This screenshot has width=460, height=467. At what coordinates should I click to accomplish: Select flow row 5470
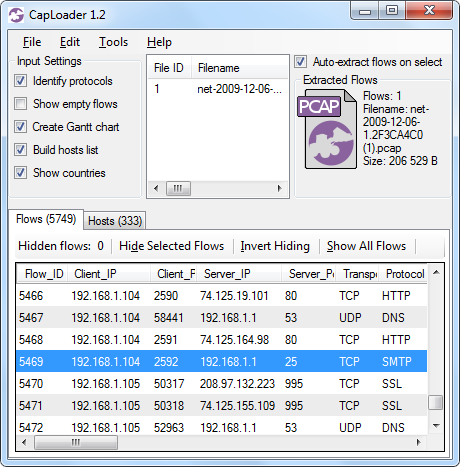pos(222,384)
